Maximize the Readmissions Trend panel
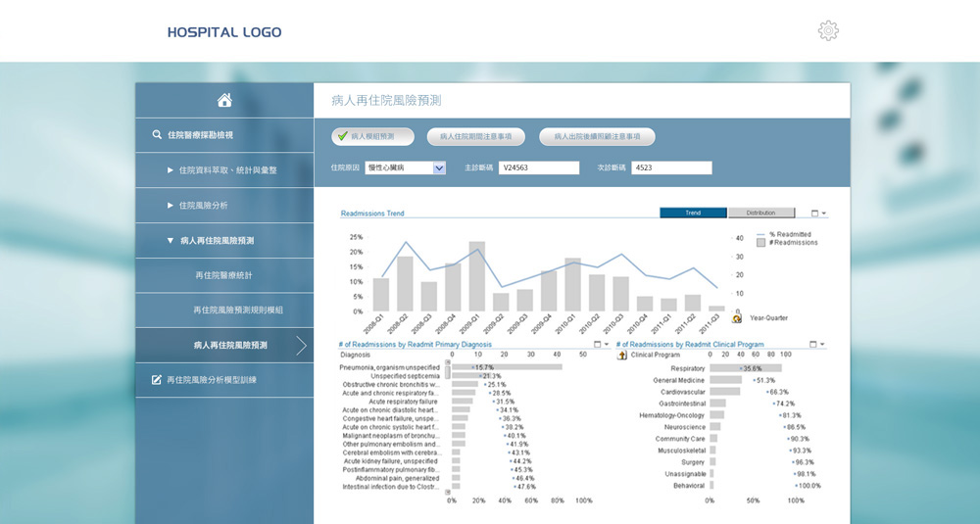Image resolution: width=980 pixels, height=524 pixels. coord(814,214)
